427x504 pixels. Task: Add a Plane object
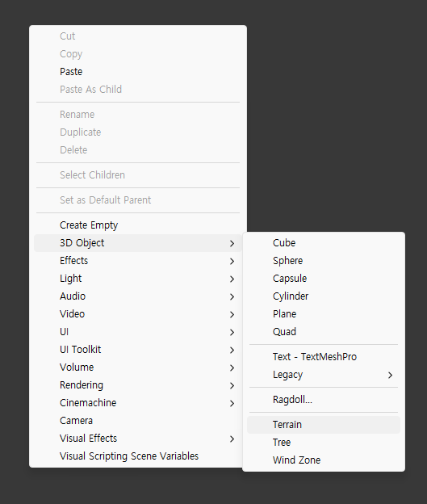coord(324,314)
